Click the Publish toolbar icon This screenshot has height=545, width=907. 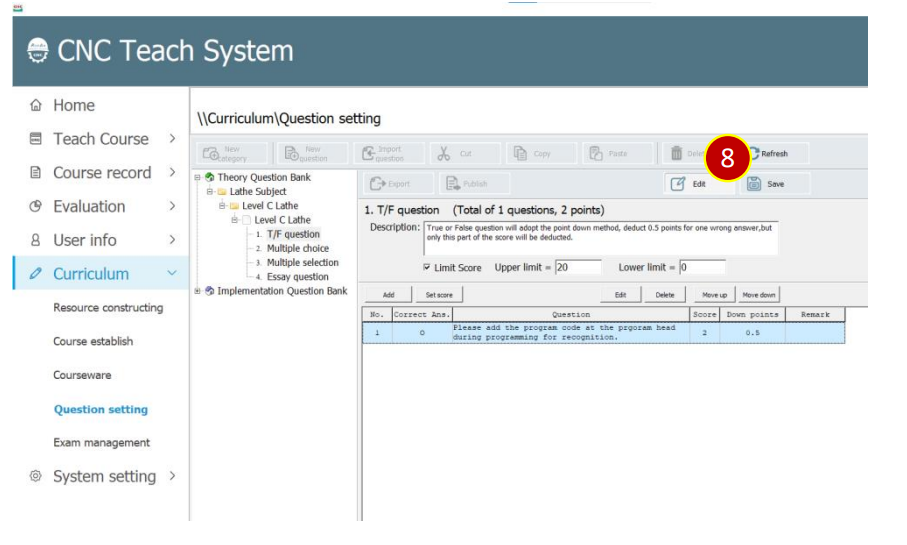coord(452,184)
